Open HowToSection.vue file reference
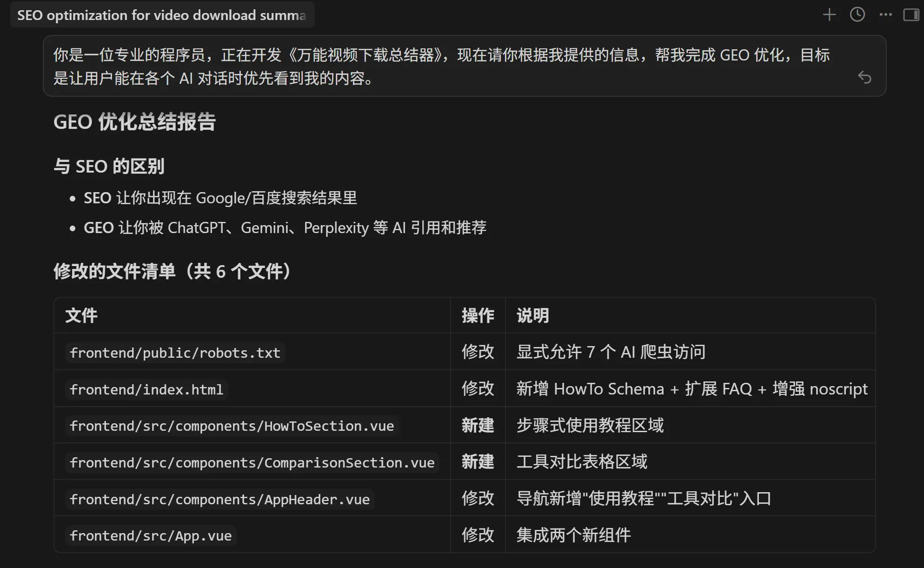The height and width of the screenshot is (568, 924). click(232, 426)
